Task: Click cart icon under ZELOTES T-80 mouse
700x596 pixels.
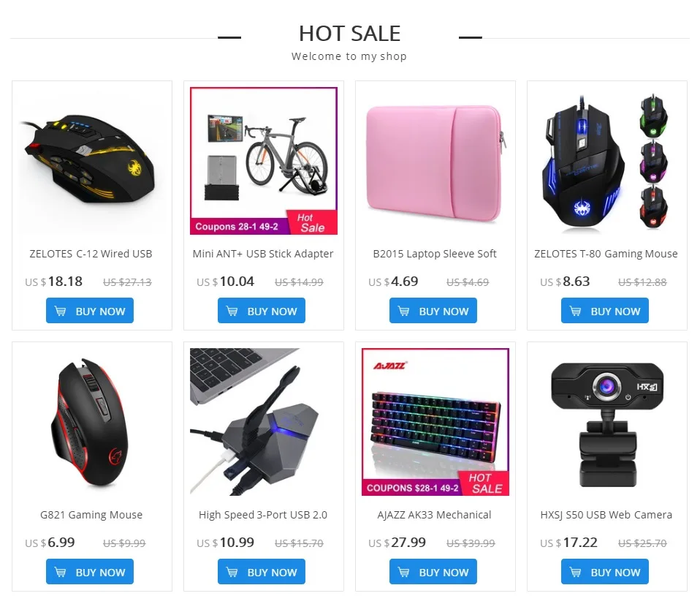Action: (576, 311)
